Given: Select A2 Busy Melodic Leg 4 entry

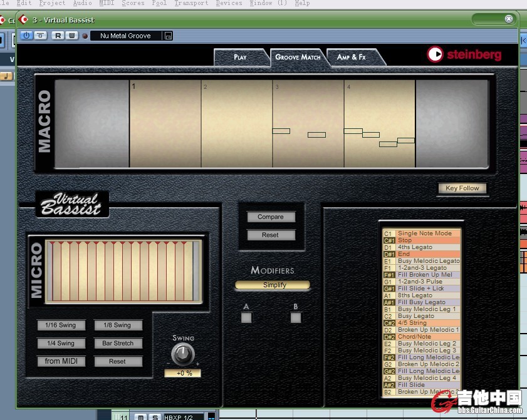Looking at the screenshot, I should click(x=422, y=378).
